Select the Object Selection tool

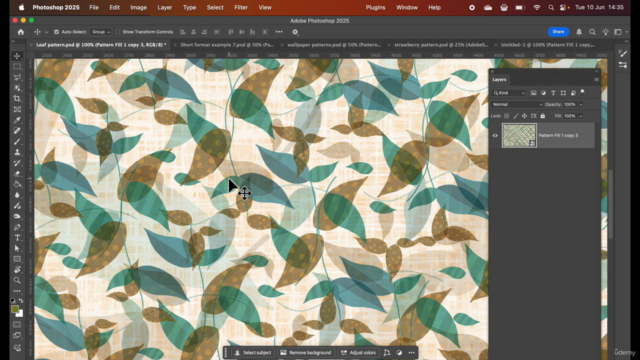point(17,88)
